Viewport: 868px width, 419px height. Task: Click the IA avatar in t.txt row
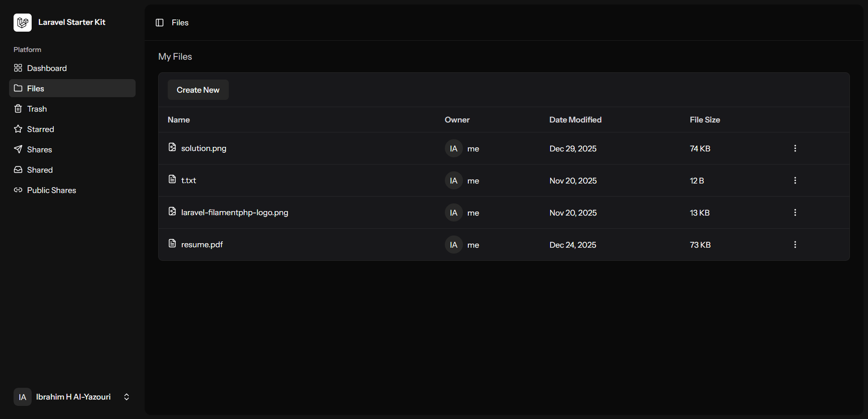pyautogui.click(x=454, y=180)
